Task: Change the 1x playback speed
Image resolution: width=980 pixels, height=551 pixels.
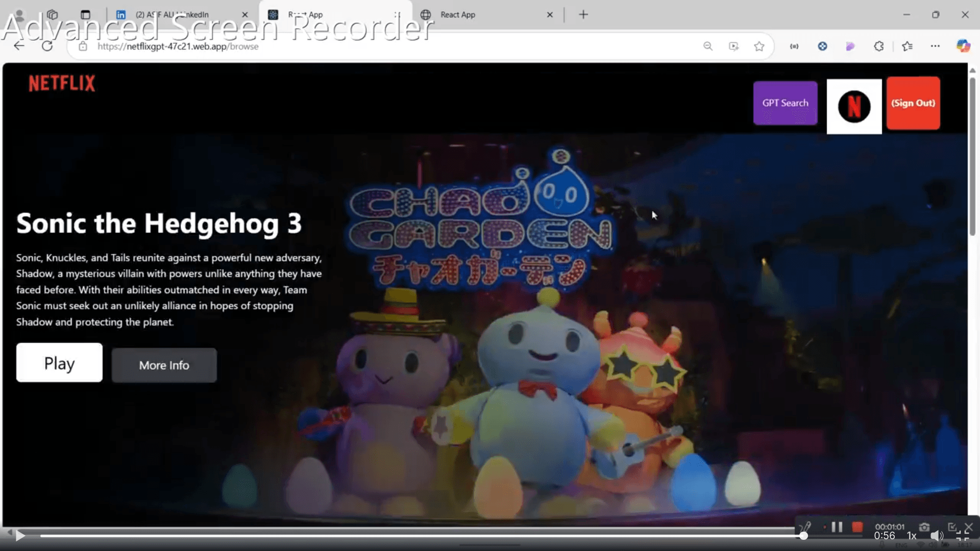Action: point(912,536)
